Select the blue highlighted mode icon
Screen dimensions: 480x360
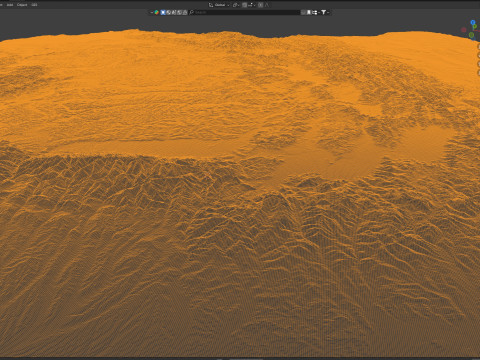pyautogui.click(x=163, y=12)
